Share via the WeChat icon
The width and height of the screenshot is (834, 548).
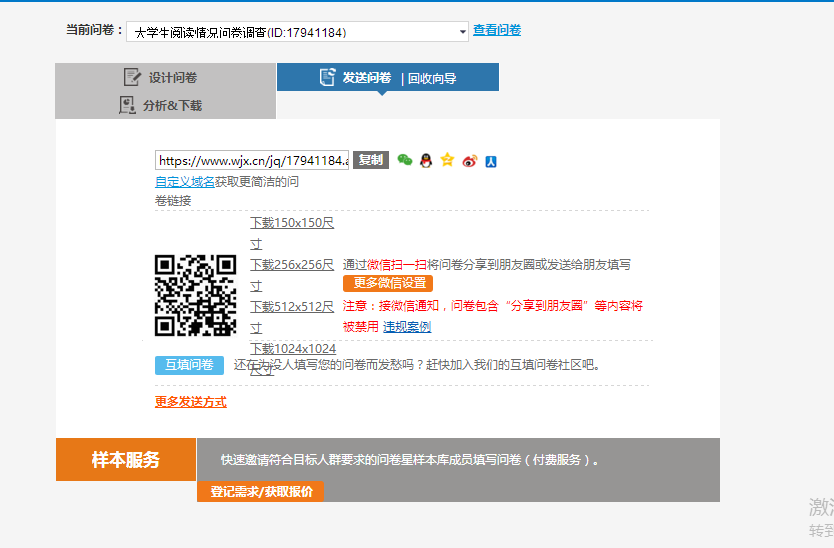click(x=405, y=160)
